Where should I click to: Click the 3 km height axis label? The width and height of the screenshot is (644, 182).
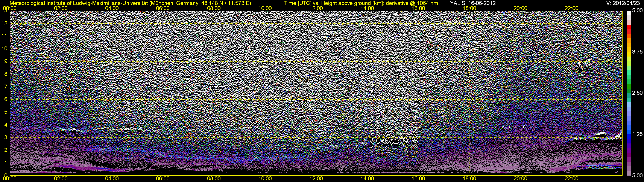tap(6, 137)
